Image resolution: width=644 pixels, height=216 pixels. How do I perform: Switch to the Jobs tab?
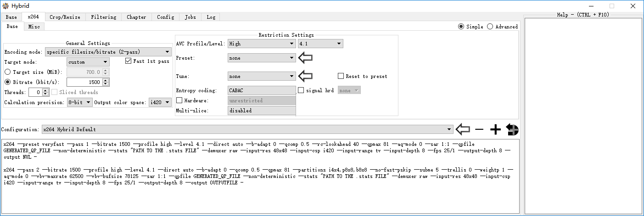pyautogui.click(x=190, y=17)
